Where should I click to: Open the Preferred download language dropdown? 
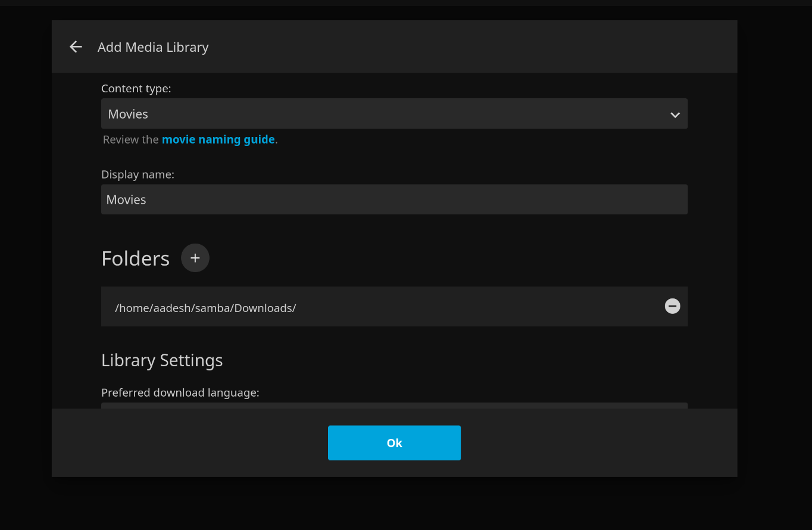(393, 406)
